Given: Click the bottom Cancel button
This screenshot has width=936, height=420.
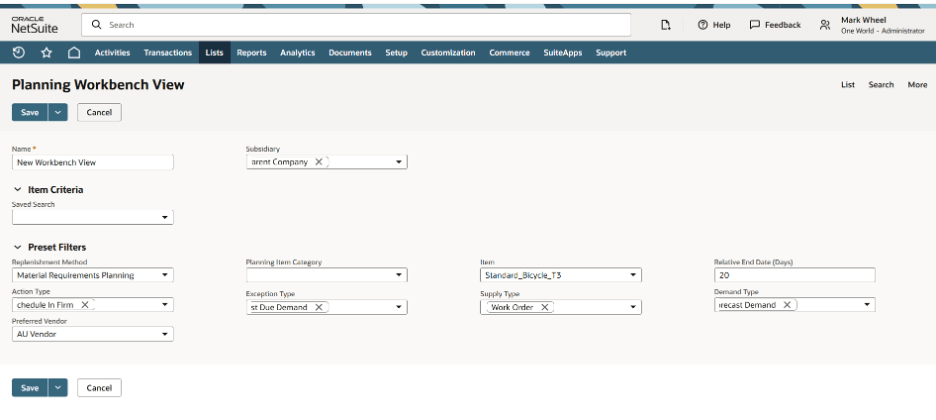Looking at the screenshot, I should 99,388.
